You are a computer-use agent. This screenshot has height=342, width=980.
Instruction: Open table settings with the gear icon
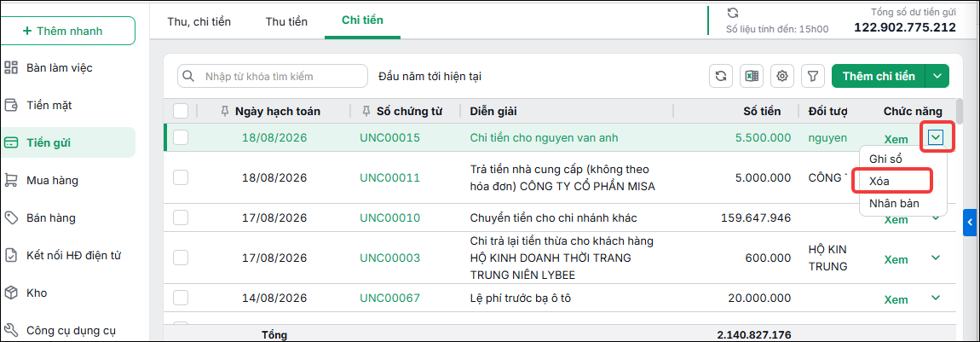(782, 76)
